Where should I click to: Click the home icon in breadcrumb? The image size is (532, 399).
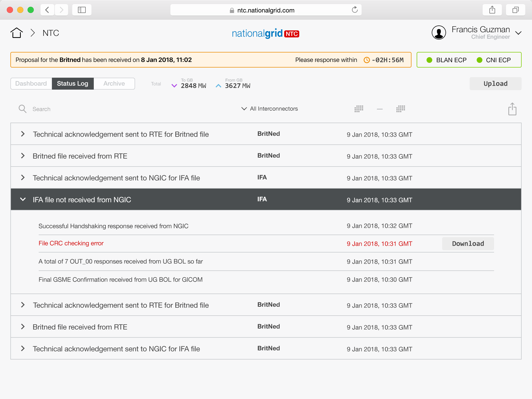coord(17,33)
